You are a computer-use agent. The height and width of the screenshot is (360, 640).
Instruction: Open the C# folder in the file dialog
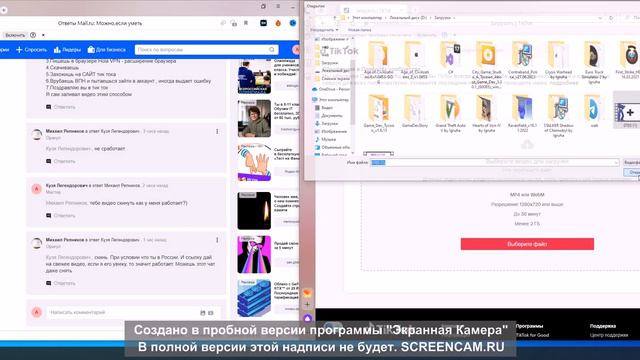click(450, 58)
